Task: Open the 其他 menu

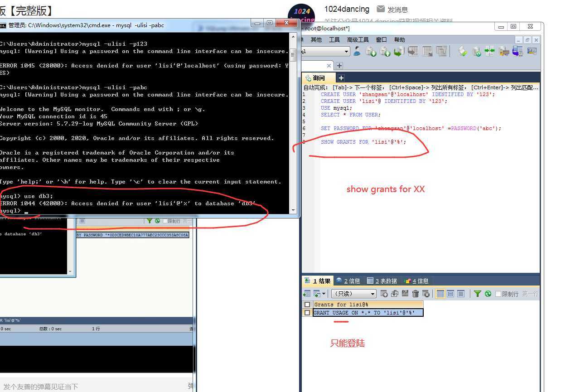Action: (x=316, y=40)
